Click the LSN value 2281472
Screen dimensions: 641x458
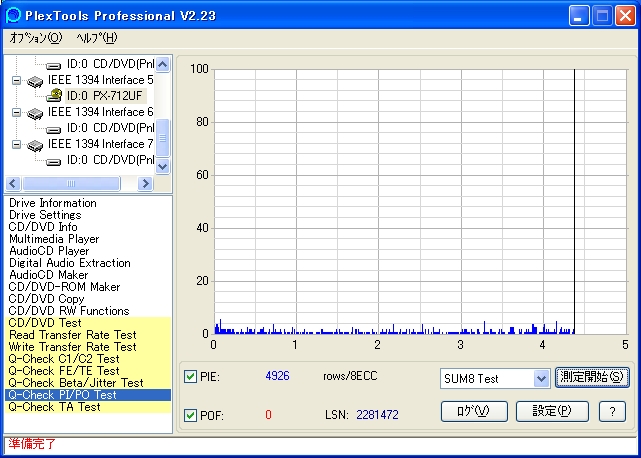click(377, 415)
